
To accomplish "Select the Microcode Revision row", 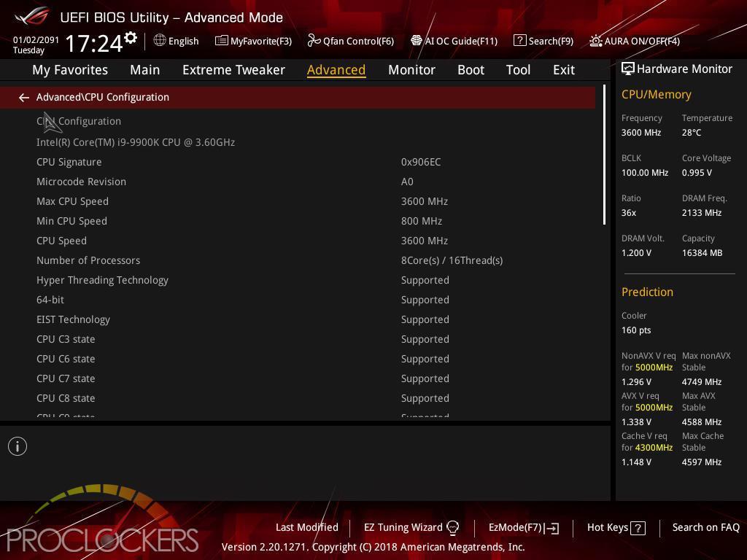I will (298, 182).
